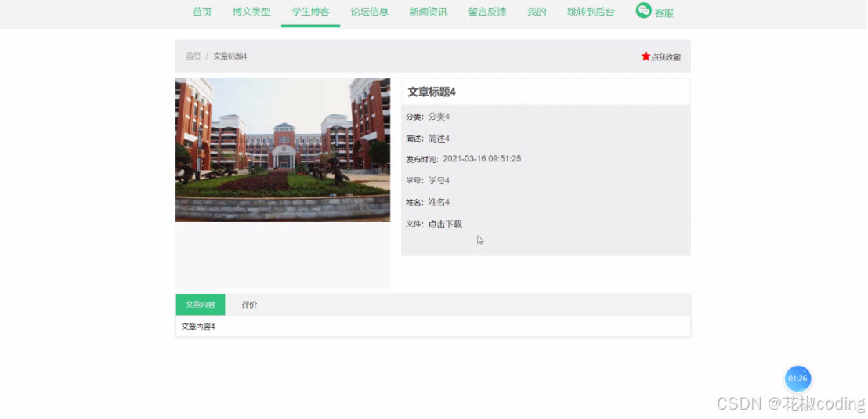Switch to the 文章内容 tab
Image resolution: width=868 pixels, height=419 pixels.
[x=201, y=305]
